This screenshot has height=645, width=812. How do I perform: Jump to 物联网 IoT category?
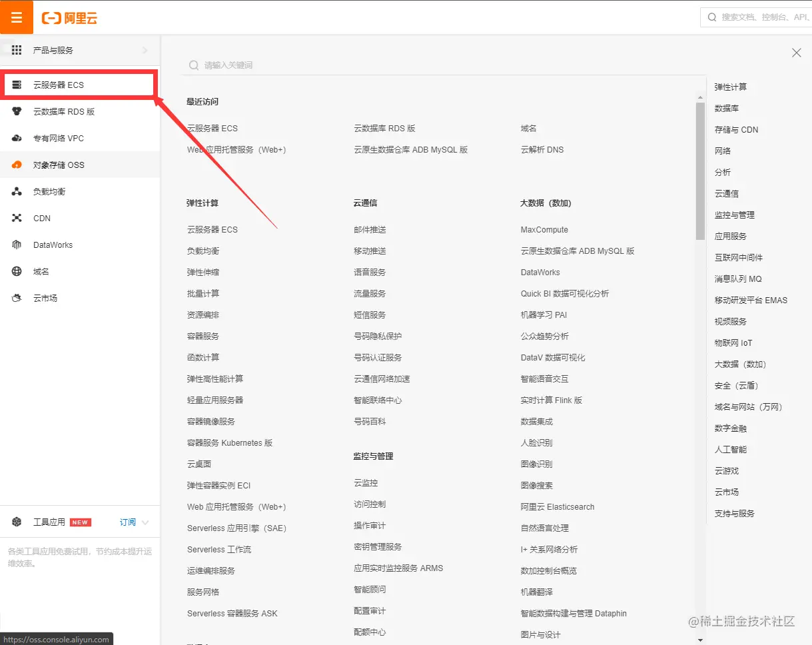(x=733, y=343)
